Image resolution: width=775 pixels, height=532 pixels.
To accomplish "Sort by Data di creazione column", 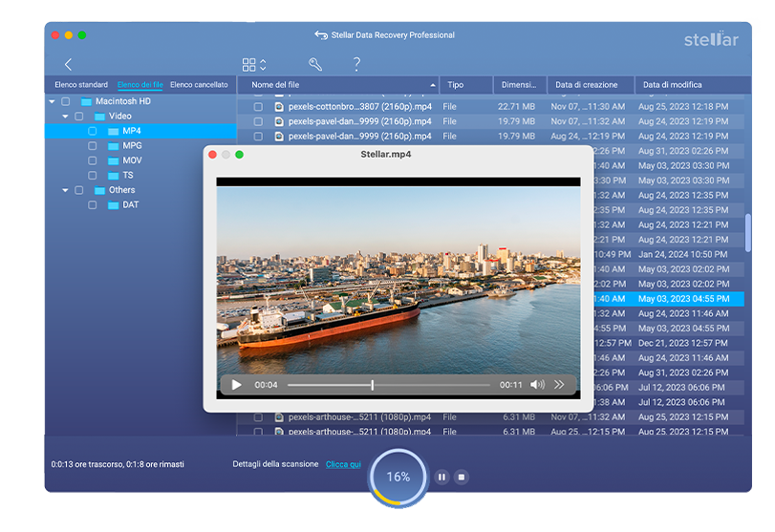I will [591, 85].
